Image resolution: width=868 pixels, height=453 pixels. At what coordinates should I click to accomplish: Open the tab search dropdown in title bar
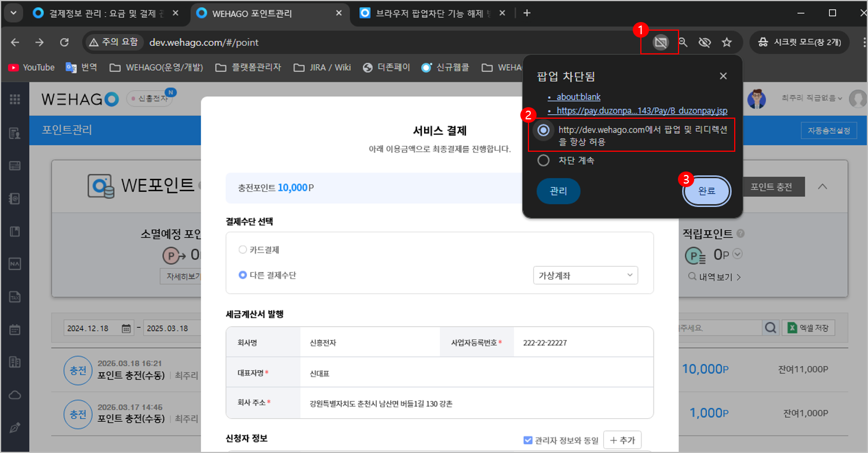tap(13, 13)
